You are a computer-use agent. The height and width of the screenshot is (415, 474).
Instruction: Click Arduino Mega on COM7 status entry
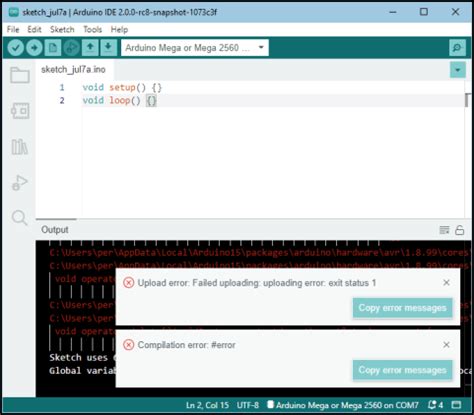(x=343, y=405)
